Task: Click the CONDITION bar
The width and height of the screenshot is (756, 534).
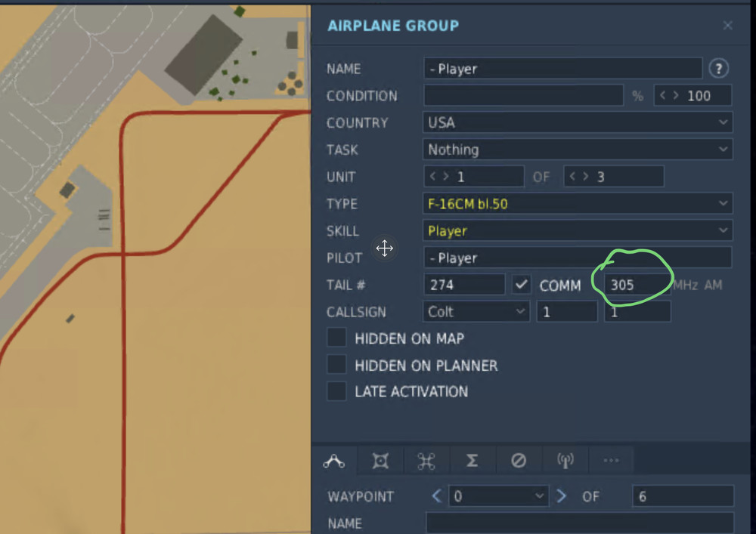Action: 524,95
